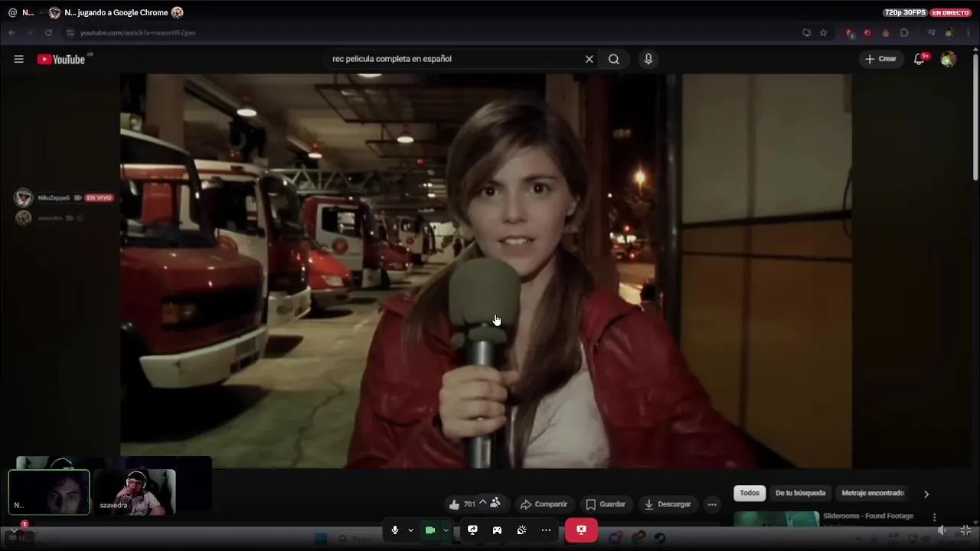Open options for Sliderooms video
Viewport: 980px width, 551px height.
point(934,517)
